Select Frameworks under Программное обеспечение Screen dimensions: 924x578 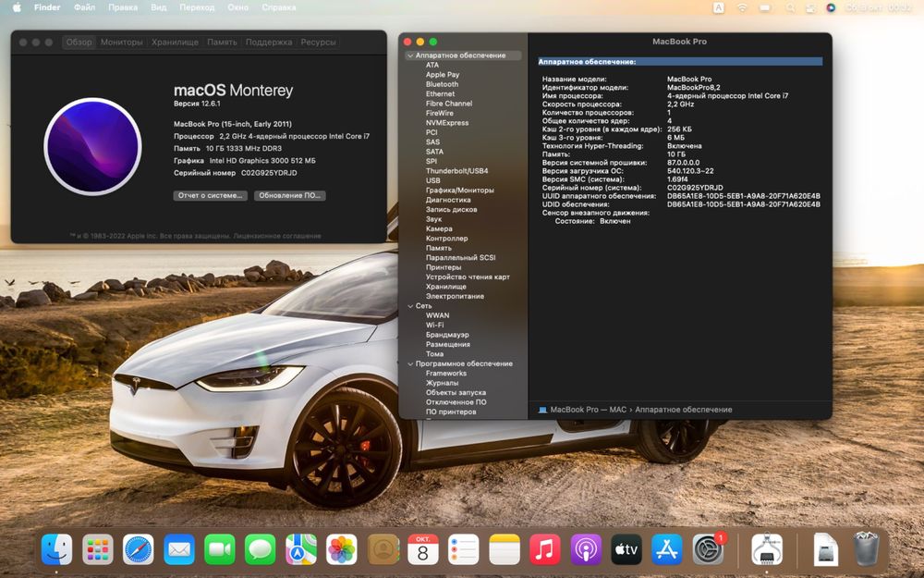tap(446, 374)
